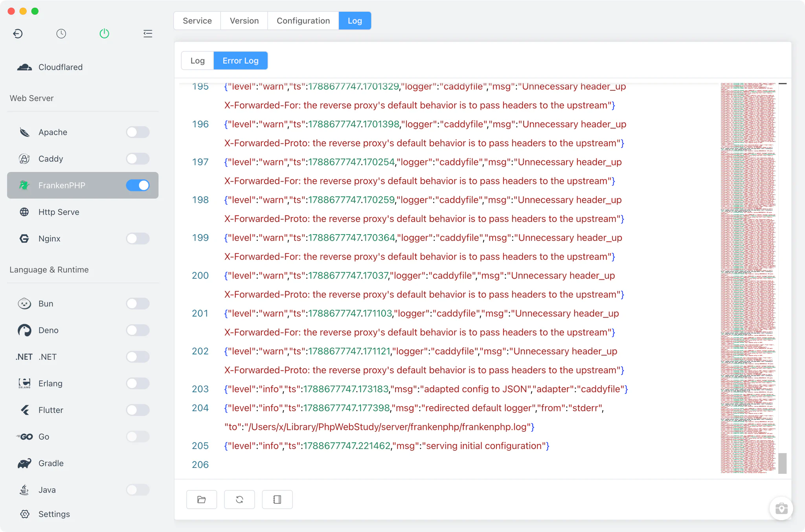Click the Erlang icon
The image size is (805, 532).
pyautogui.click(x=24, y=383)
